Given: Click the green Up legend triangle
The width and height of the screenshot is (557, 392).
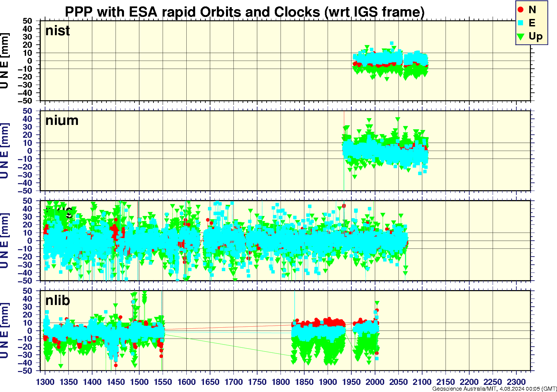Looking at the screenshot, I should click(521, 36).
